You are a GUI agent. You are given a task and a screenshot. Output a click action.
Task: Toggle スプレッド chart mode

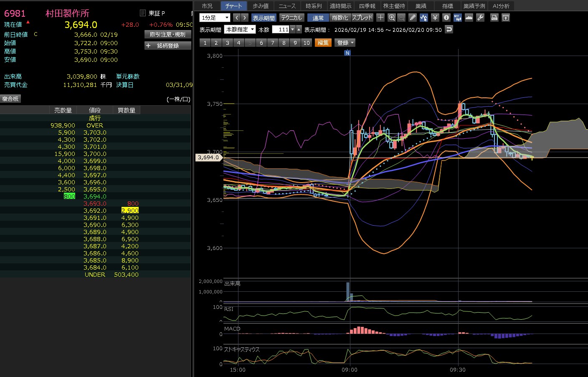point(362,18)
